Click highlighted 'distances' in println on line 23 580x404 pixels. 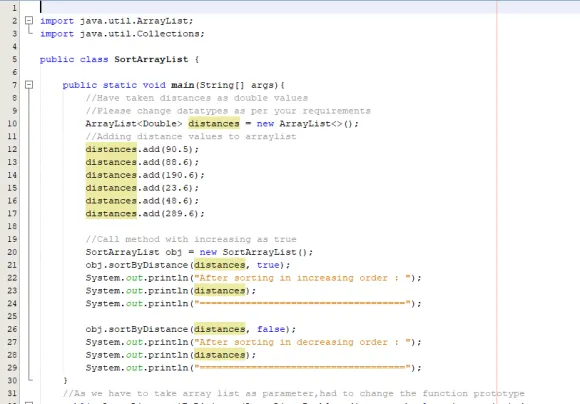tap(219, 291)
